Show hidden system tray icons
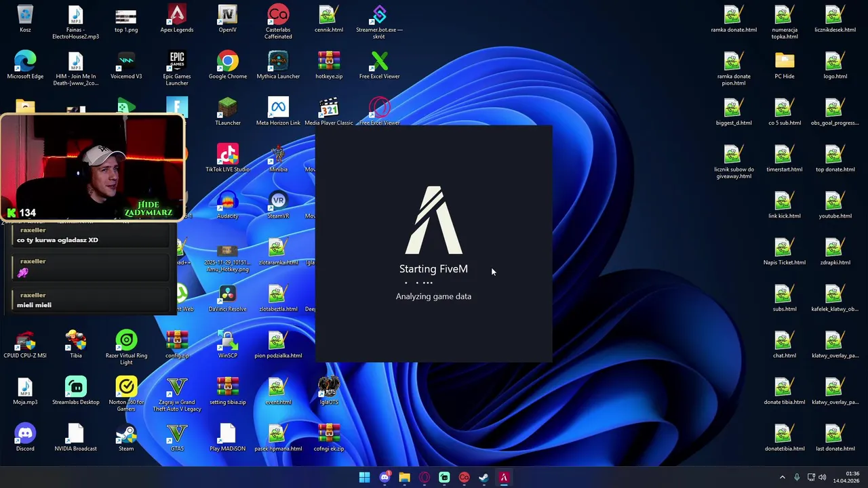Screen dimensions: 868x488 pos(782,477)
